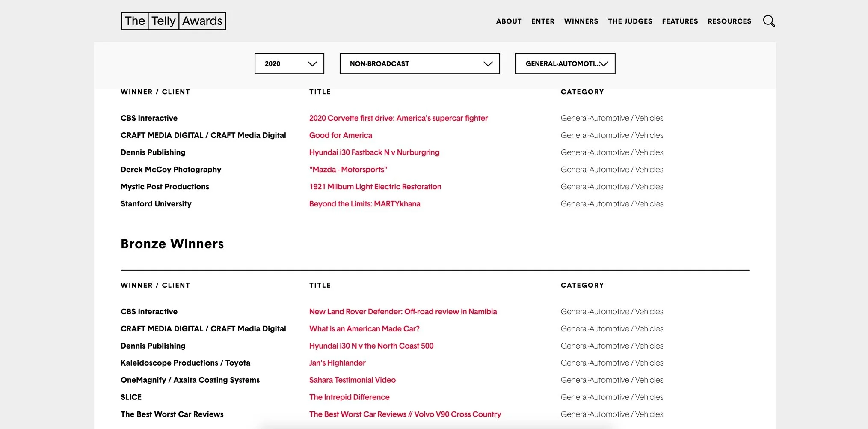Image resolution: width=868 pixels, height=429 pixels.
Task: Select 'SLICE' winner text
Action: pyautogui.click(x=131, y=397)
